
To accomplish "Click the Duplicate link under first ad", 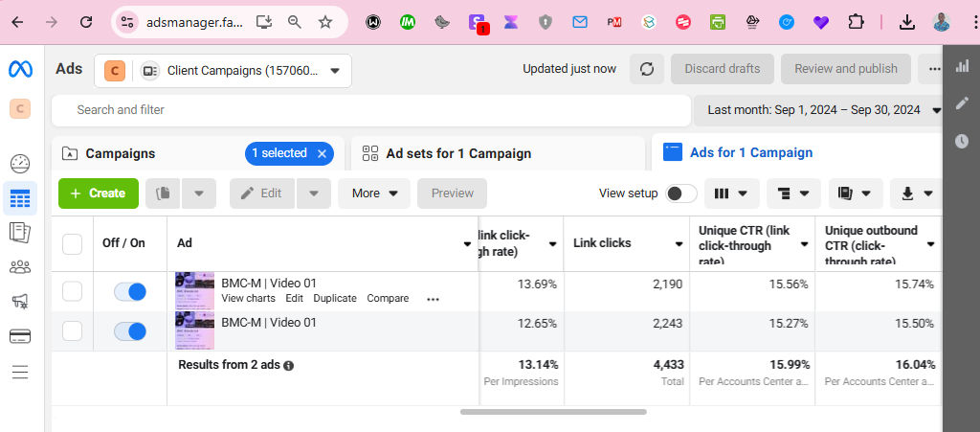I will click(x=335, y=298).
